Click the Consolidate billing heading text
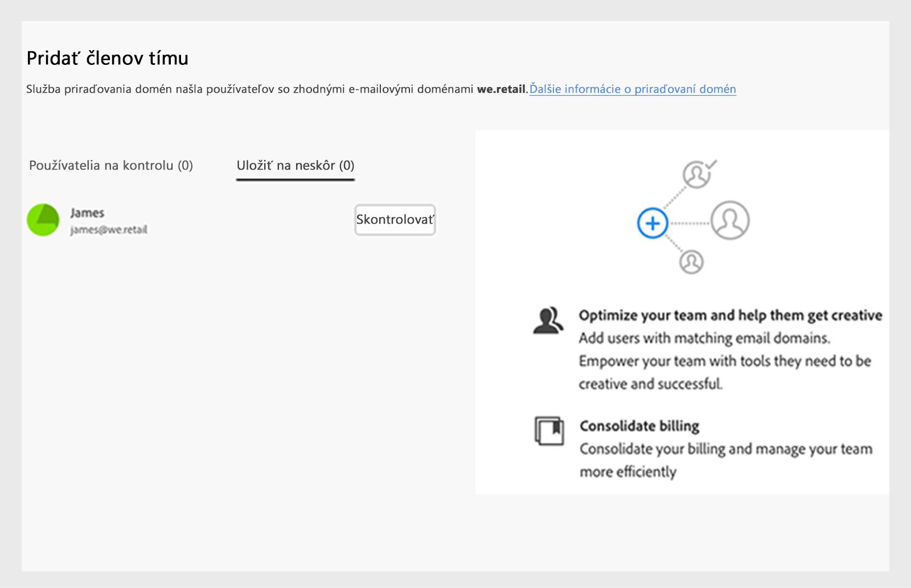This screenshot has width=911, height=588. [x=639, y=426]
